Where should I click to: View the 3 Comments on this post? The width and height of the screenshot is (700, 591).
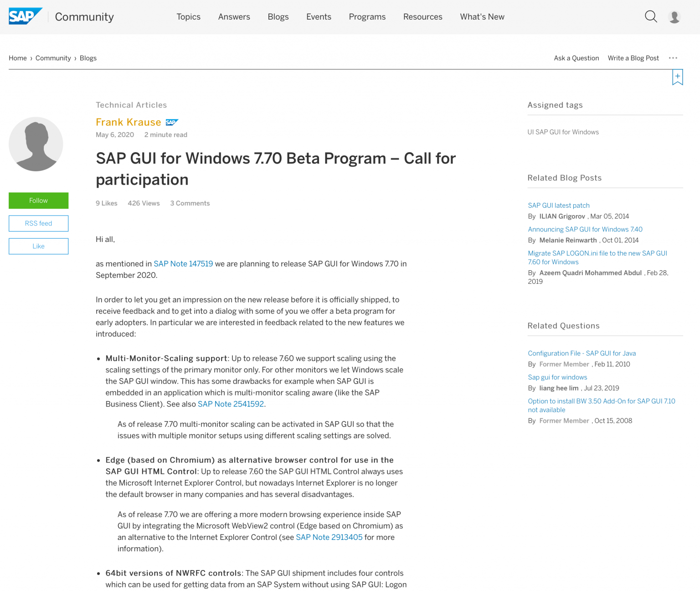click(x=190, y=203)
